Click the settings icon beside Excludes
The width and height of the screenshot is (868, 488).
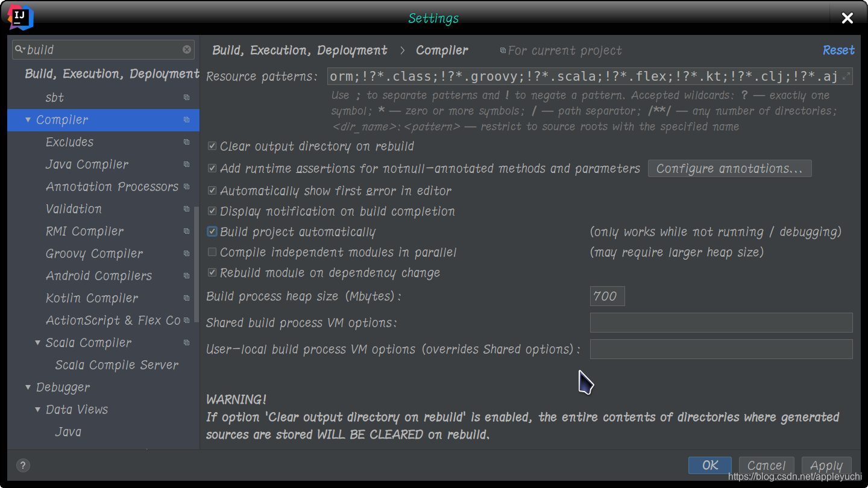point(186,142)
